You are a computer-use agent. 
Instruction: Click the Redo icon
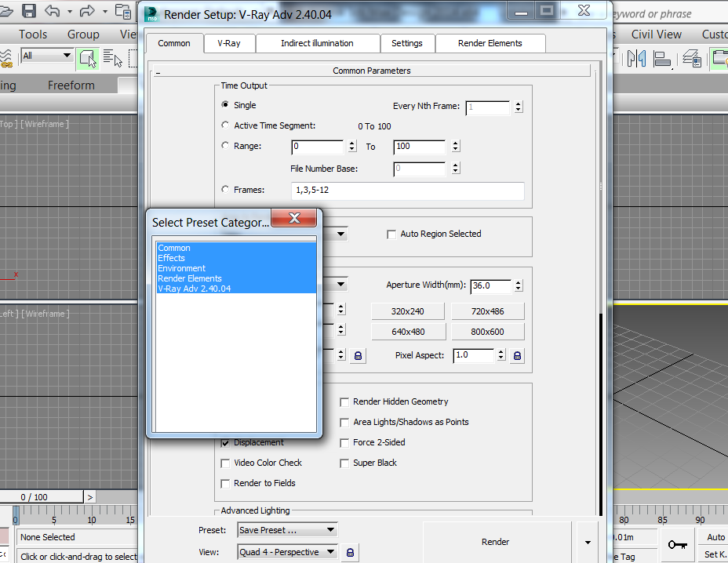point(86,11)
